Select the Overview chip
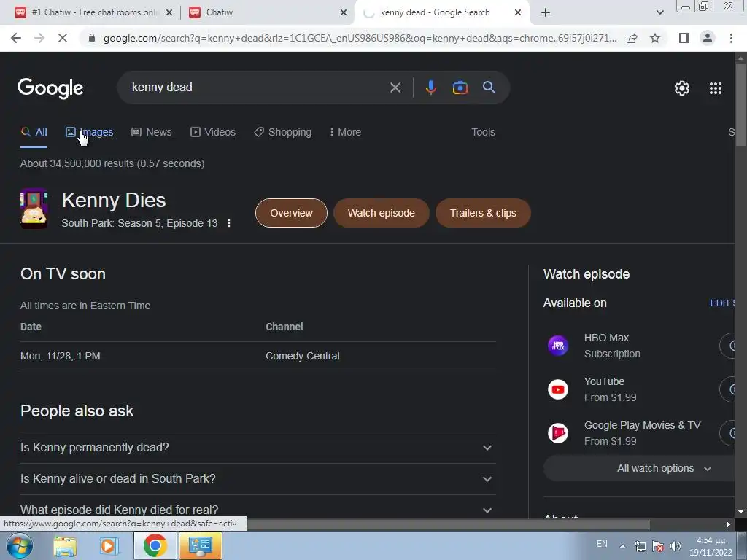 pyautogui.click(x=291, y=213)
